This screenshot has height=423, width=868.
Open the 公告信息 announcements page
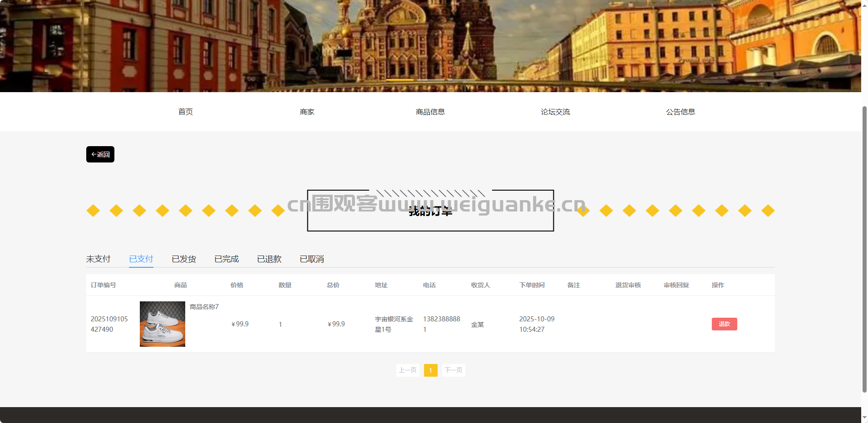coord(680,112)
